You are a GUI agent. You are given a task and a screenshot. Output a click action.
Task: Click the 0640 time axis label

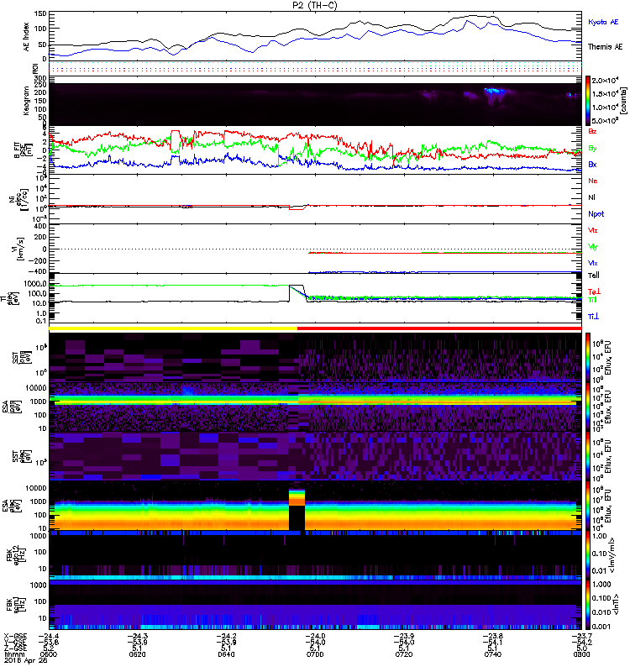226,654
